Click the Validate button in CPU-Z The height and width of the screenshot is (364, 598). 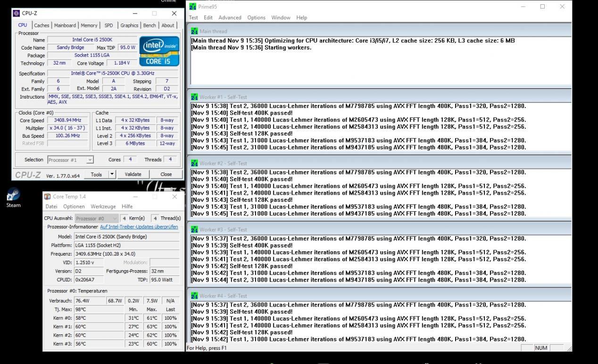click(133, 174)
